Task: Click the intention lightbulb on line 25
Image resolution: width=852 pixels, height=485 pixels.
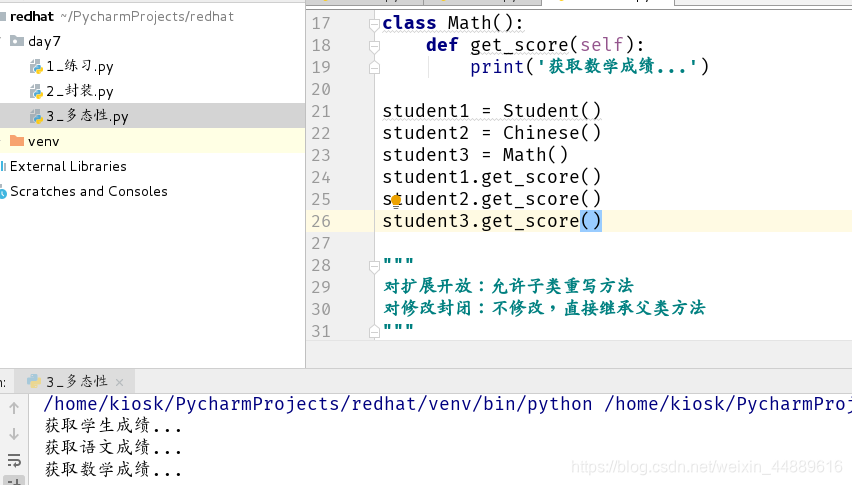Action: tap(396, 201)
